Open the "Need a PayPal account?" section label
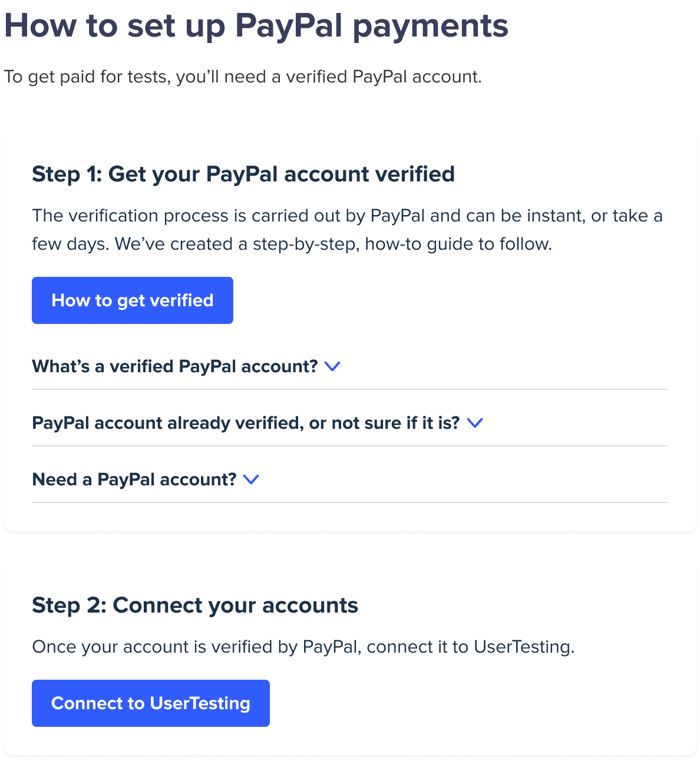700x761 pixels. pyautogui.click(x=134, y=479)
